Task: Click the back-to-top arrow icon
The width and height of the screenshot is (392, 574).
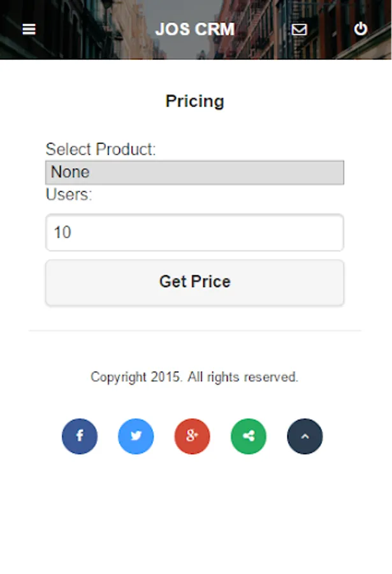Action: (305, 436)
